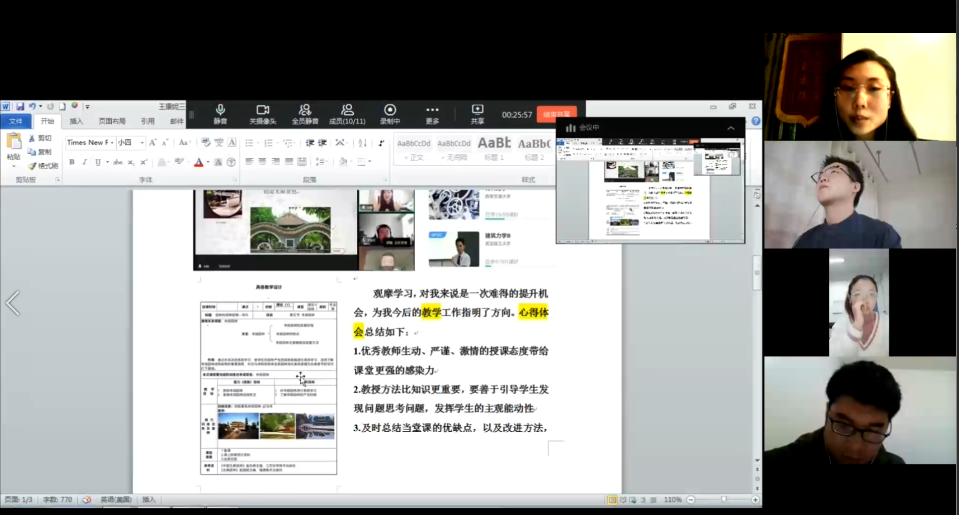Click the orange 结束共享 button
The image size is (959, 515).
(x=557, y=114)
